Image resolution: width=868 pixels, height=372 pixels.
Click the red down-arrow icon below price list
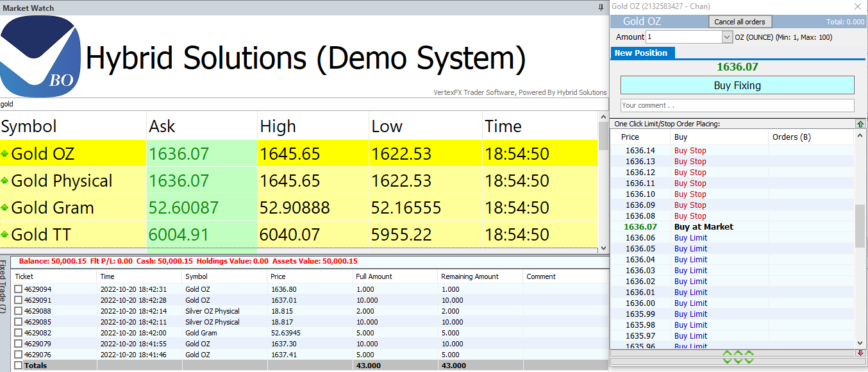point(860,353)
